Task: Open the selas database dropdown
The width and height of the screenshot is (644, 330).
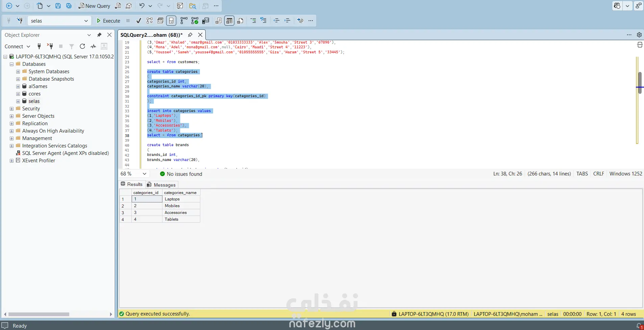Action: pos(86,21)
